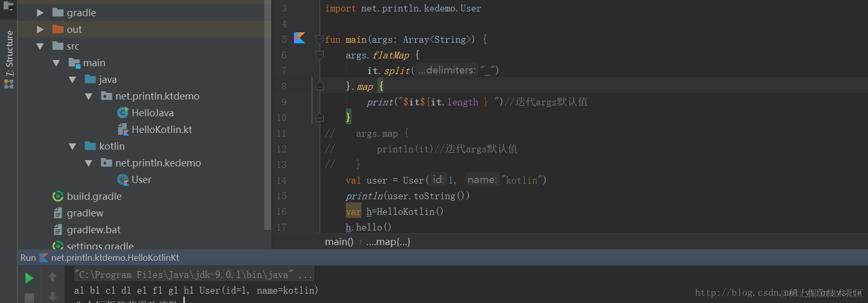Image resolution: width=868 pixels, height=303 pixels.
Task: Click the Stop button in Run panel
Action: [29, 298]
